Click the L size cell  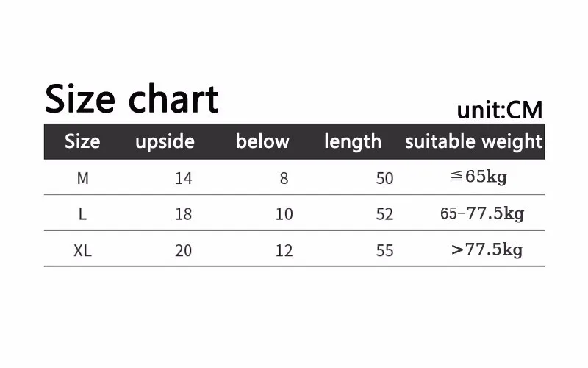click(x=82, y=214)
